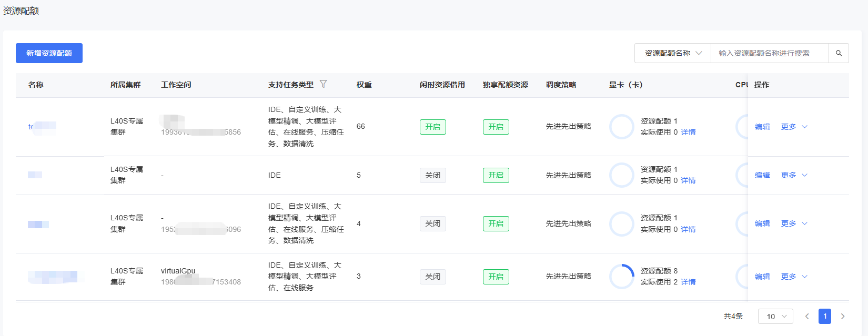Screen dimensions: 868x336
Task: Open the task type filter icon
Action: pos(324,84)
